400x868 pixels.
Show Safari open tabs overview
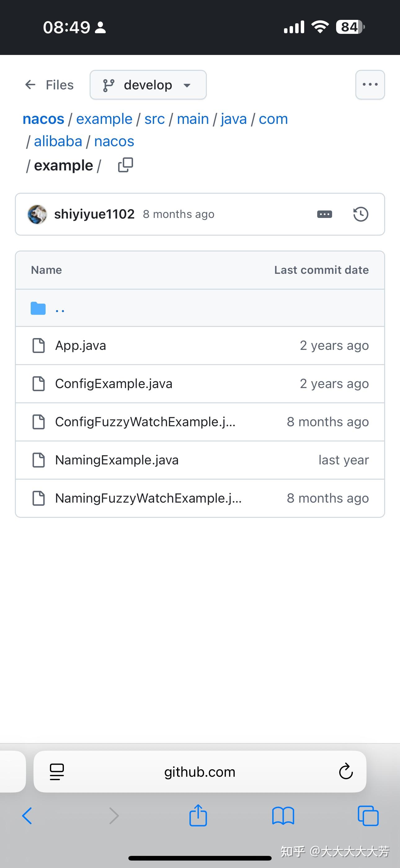pos(368,816)
